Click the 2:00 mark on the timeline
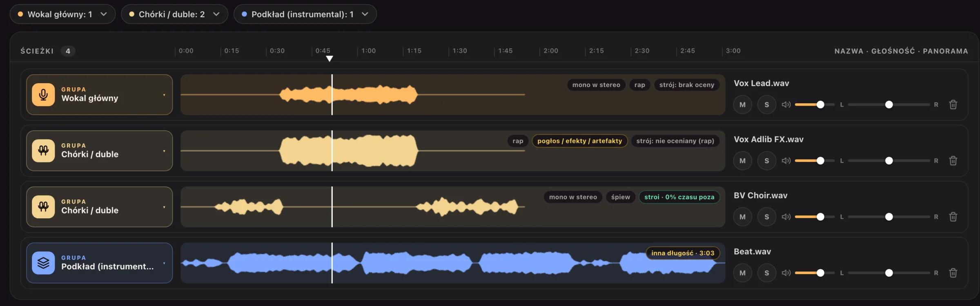This screenshot has width=980, height=306. pyautogui.click(x=550, y=51)
